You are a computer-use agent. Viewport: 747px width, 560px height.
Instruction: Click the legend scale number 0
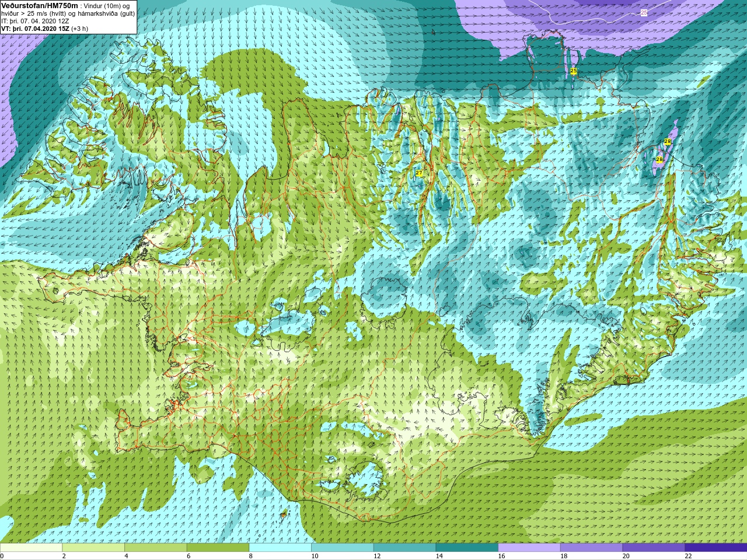point(2,556)
